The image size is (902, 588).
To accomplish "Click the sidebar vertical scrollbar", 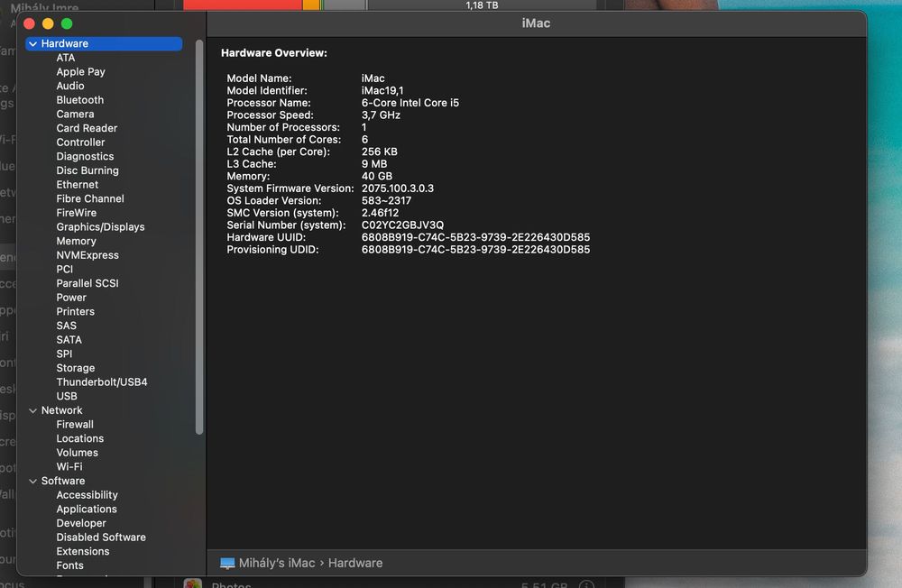I will click(199, 236).
